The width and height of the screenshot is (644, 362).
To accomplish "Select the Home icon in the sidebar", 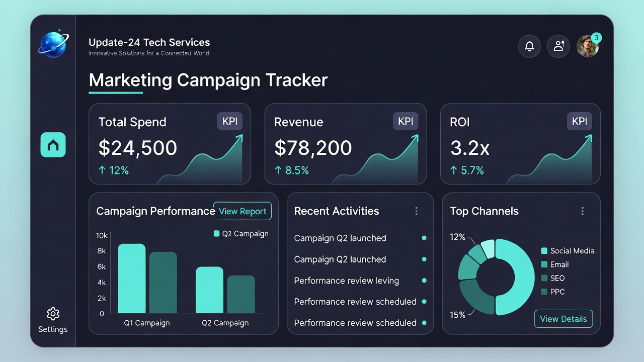I will (x=53, y=145).
